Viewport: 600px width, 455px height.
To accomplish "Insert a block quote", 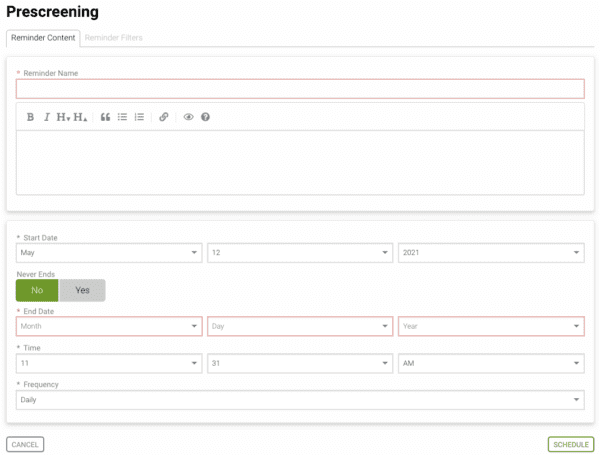I will (x=105, y=117).
